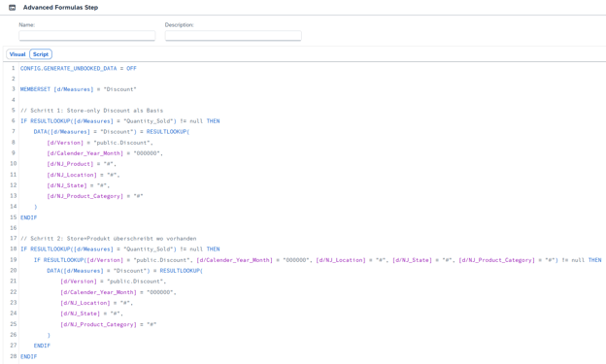Click [d/NJ_Location] on line 23
This screenshot has height=364, width=606.
[x=85, y=303]
